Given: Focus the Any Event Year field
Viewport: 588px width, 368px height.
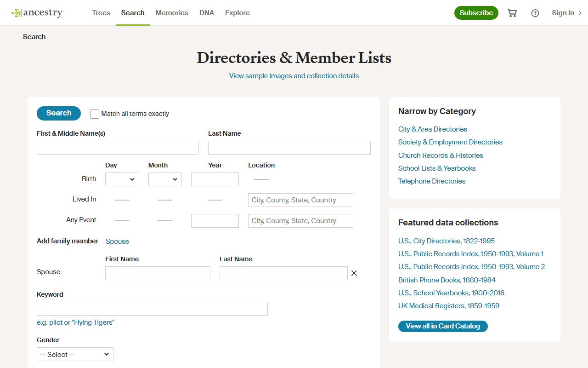Looking at the screenshot, I should pyautogui.click(x=215, y=221).
